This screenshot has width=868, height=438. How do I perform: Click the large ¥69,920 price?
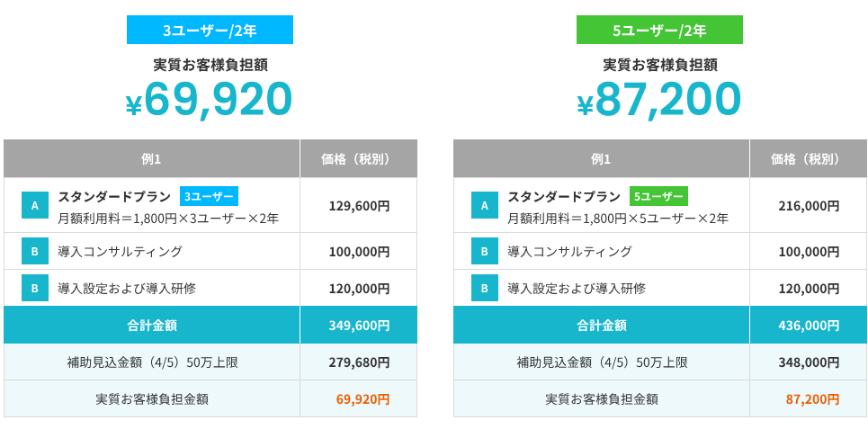click(210, 99)
